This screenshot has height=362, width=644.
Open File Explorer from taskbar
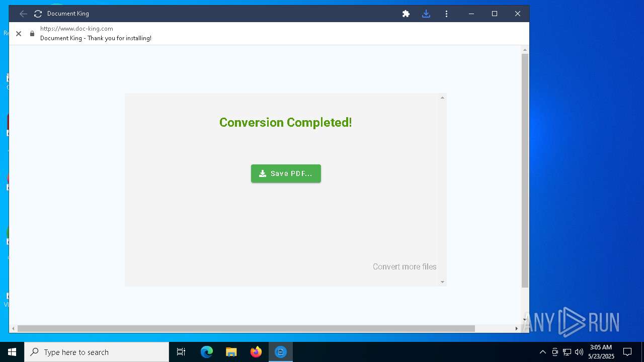tap(231, 352)
